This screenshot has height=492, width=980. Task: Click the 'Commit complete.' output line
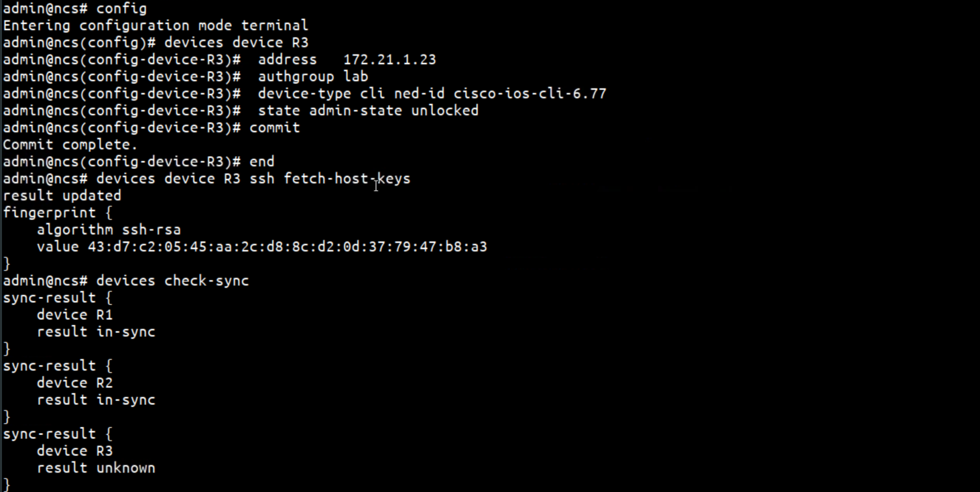[70, 145]
